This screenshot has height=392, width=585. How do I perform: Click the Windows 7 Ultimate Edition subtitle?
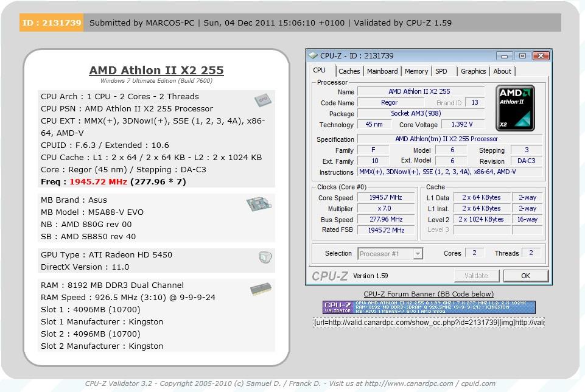[x=156, y=80]
